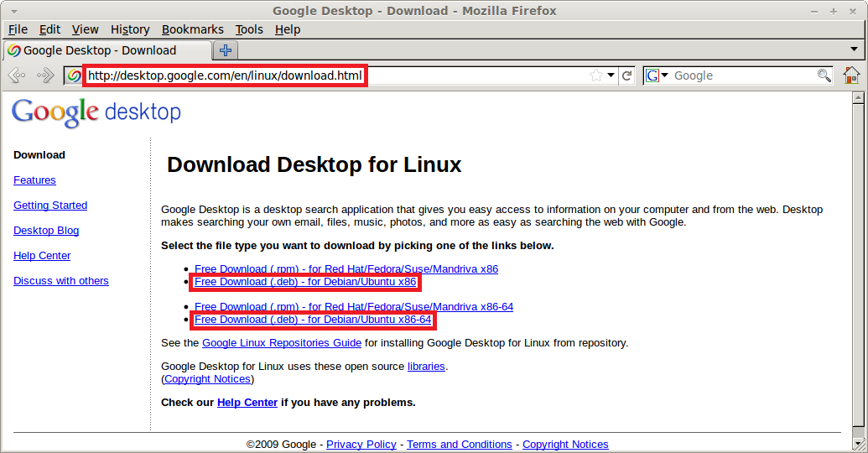Open the sidebar Help Center link
Image resolution: width=868 pixels, height=453 pixels.
[42, 255]
